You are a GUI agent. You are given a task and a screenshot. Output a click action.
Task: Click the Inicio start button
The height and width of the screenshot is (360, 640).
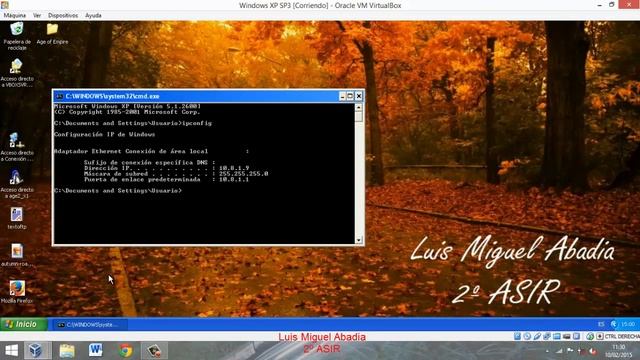(x=24, y=324)
